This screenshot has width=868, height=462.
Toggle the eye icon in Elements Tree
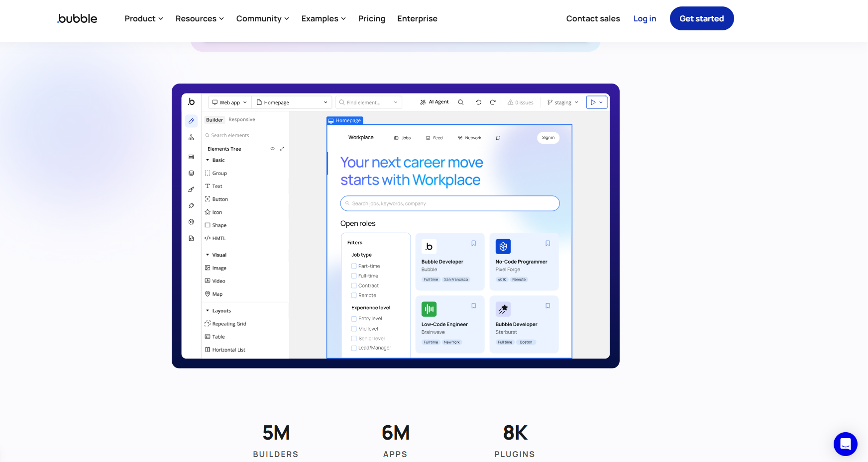(272, 149)
